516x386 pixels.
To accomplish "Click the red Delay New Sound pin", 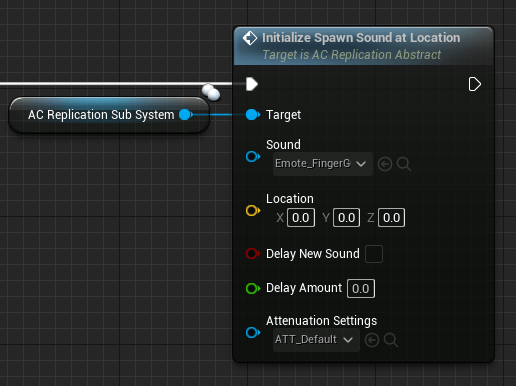I will 253,254.
